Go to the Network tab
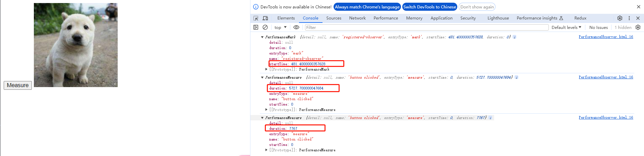 (357, 18)
